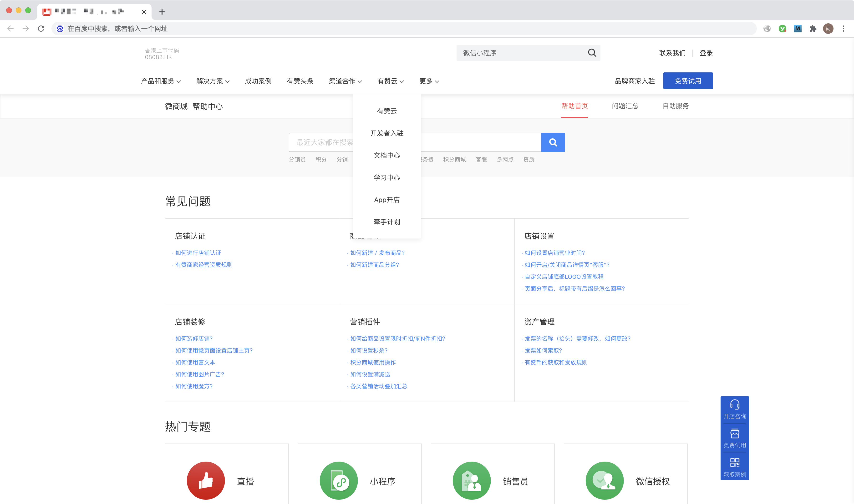854x504 pixels.
Task: Click the gray globe extension icon
Action: point(767,29)
